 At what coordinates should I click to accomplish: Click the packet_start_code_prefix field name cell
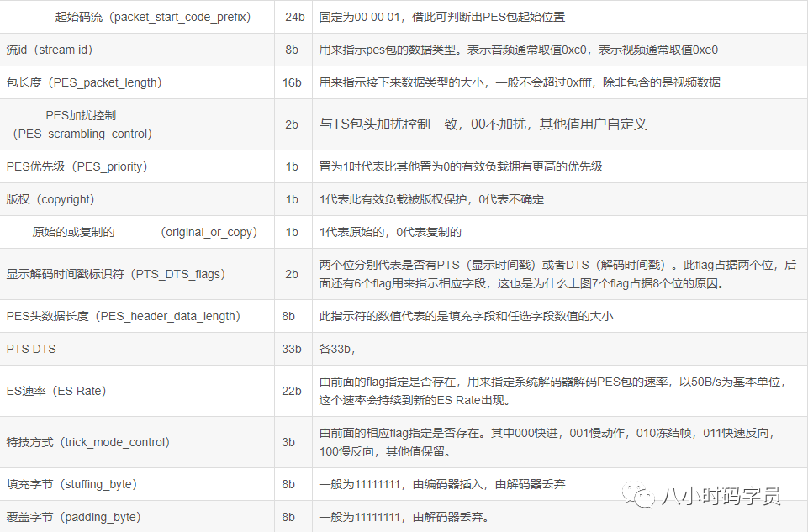[137, 17]
